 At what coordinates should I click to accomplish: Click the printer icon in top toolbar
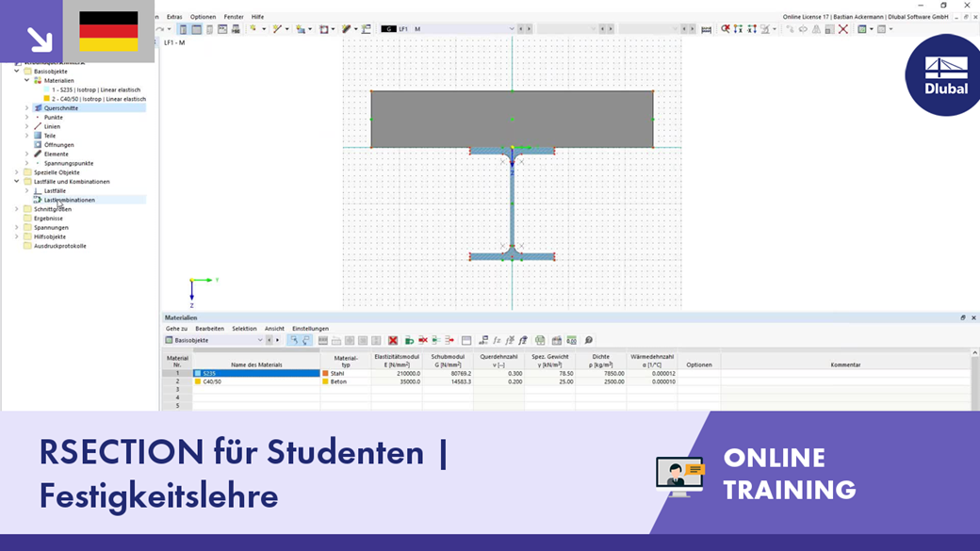236,29
